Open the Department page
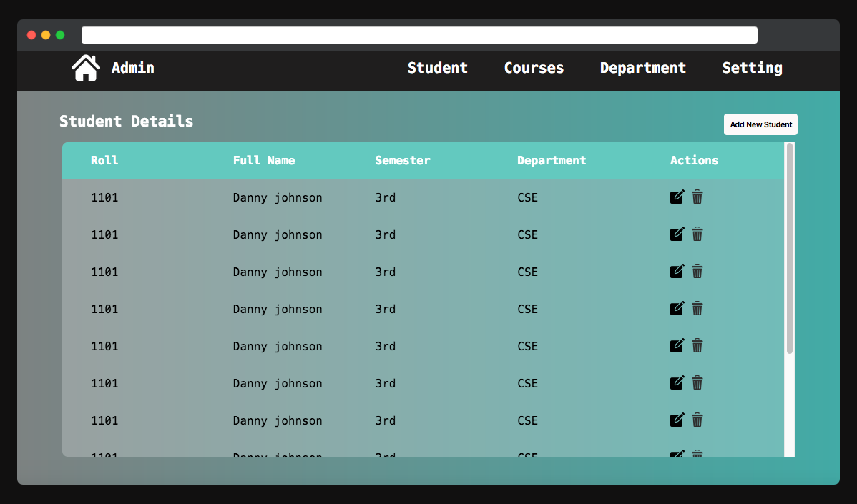857x504 pixels. click(642, 68)
